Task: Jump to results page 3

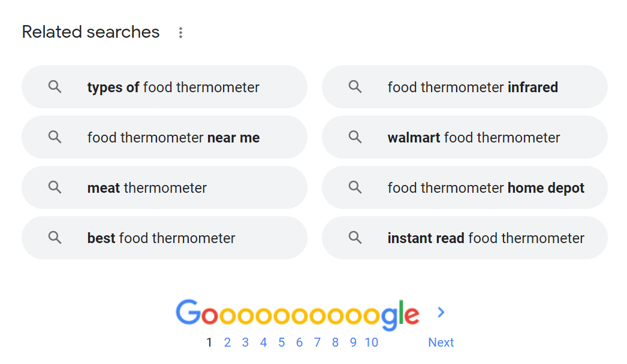Action: pos(245,342)
